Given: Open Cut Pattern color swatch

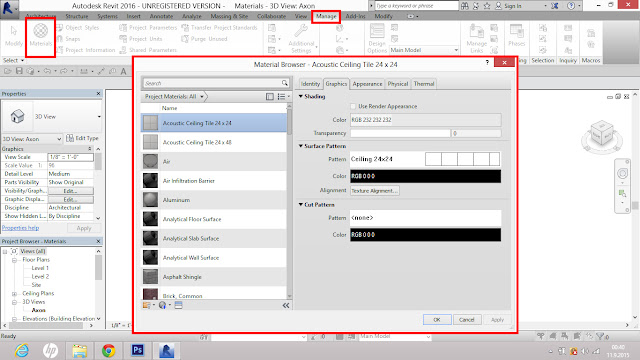Looking at the screenshot, I should tap(425, 235).
